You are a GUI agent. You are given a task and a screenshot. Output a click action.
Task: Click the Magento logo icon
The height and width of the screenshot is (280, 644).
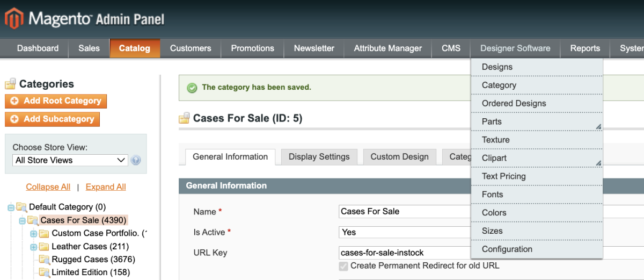click(14, 19)
